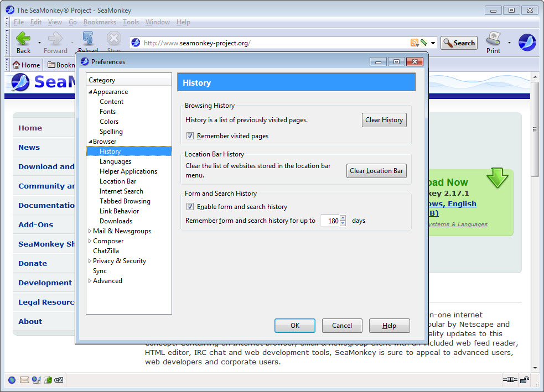The image size is (544, 392).
Task: Expand the Mail & Newsgroups category
Action: 90,231
